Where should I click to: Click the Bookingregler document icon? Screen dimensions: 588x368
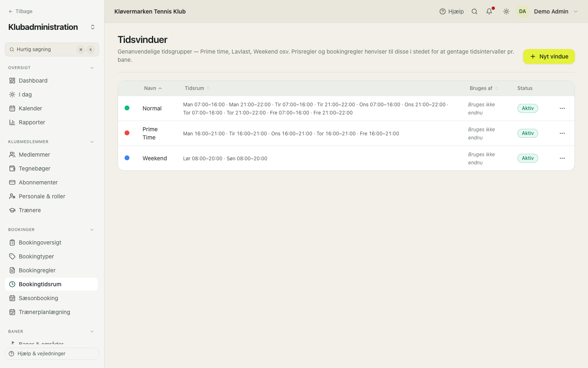click(12, 270)
